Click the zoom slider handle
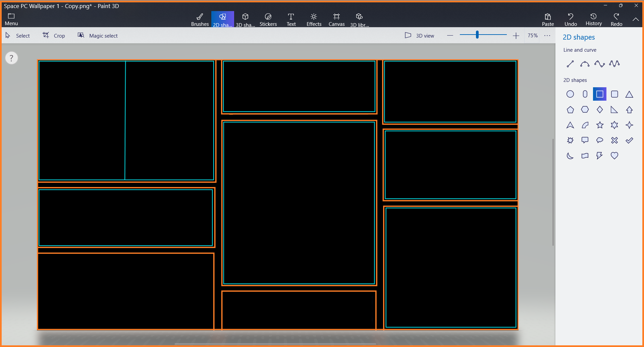This screenshot has width=644, height=347. pyautogui.click(x=477, y=35)
